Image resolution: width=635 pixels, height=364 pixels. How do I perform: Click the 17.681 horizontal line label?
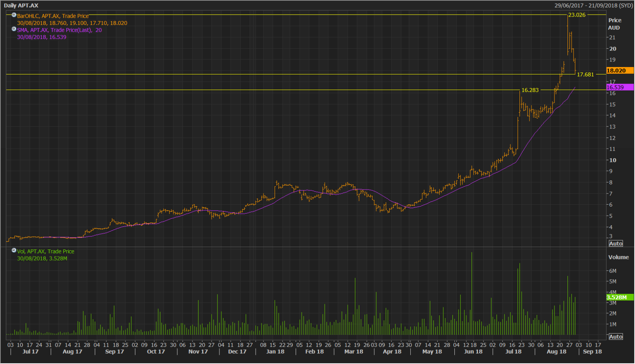point(585,75)
